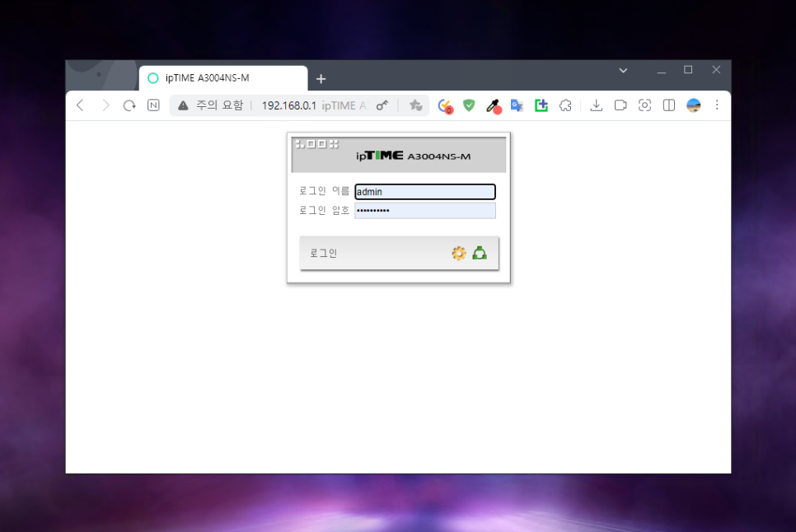796x532 pixels.
Task: Open the user profile avatar
Action: coord(694,105)
